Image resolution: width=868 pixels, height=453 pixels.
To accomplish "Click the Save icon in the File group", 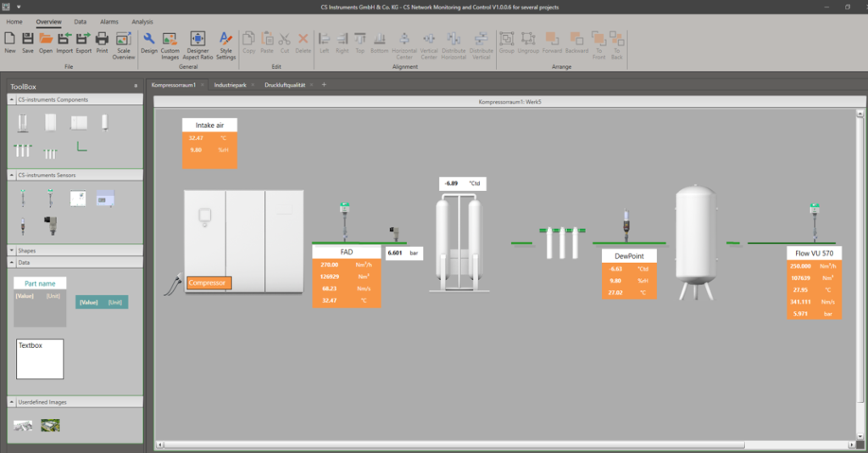I will click(28, 39).
